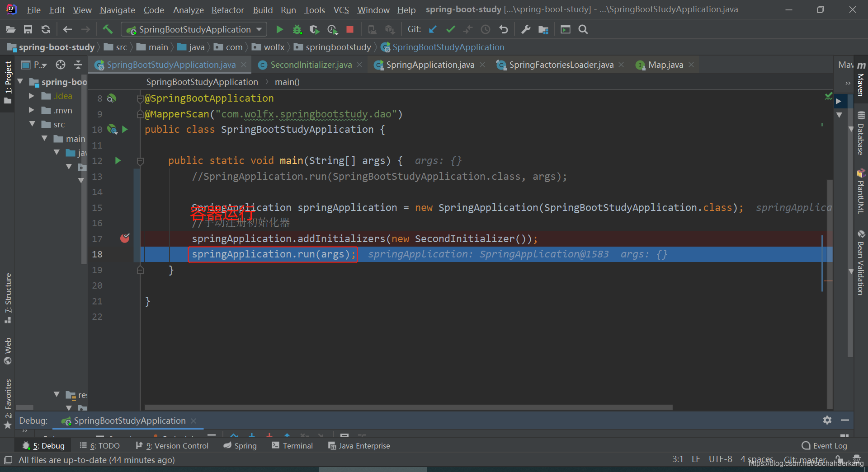Expand the .idea folder node
Image resolution: width=868 pixels, height=472 pixels.
32,96
